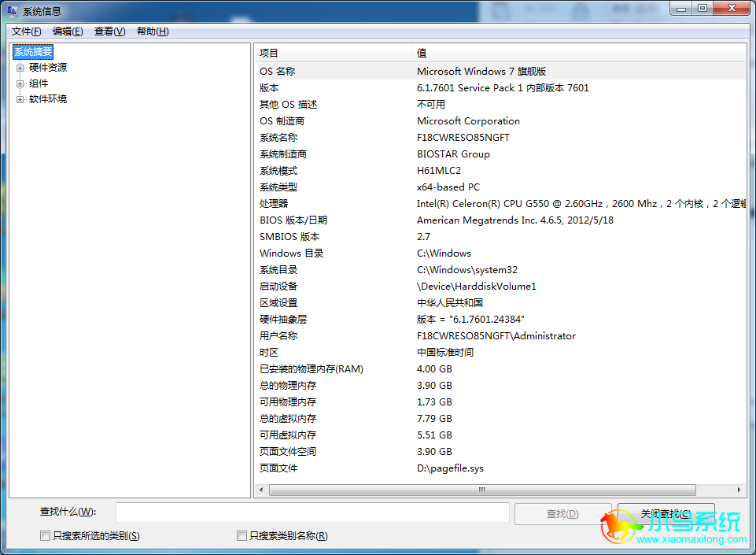Viewport: 756px width, 555px height.
Task: Click the horizontal scrollbar right arrow
Action: 739,490
